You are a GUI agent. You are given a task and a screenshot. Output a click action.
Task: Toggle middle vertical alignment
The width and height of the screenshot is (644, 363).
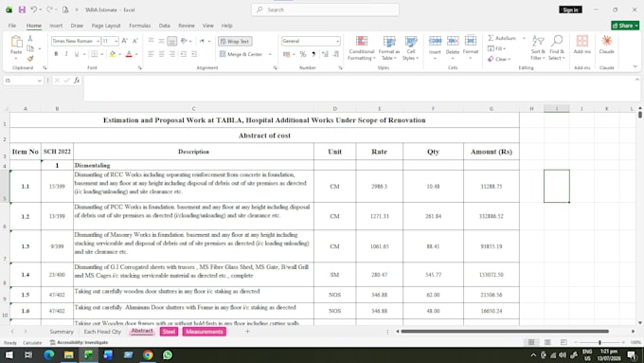tap(161, 41)
